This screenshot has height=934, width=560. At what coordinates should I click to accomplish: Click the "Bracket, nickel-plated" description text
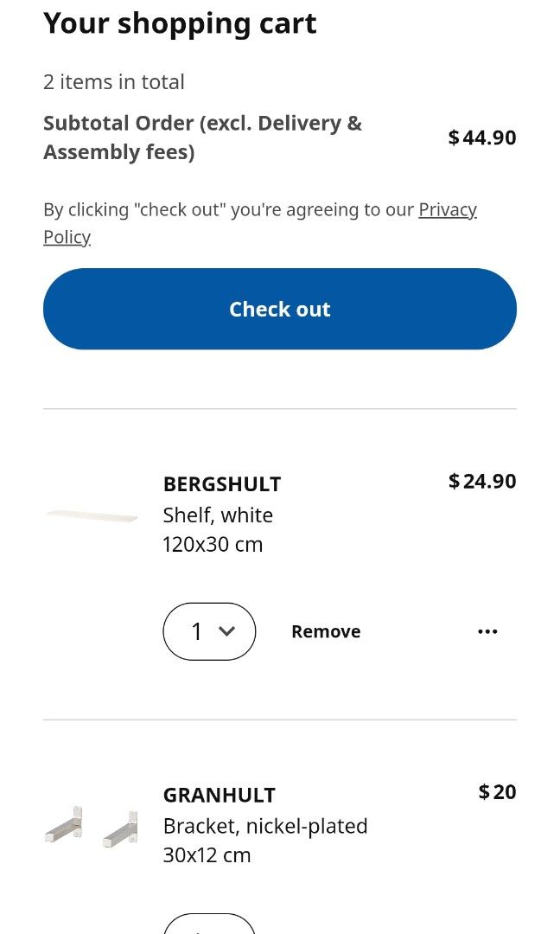click(x=264, y=826)
